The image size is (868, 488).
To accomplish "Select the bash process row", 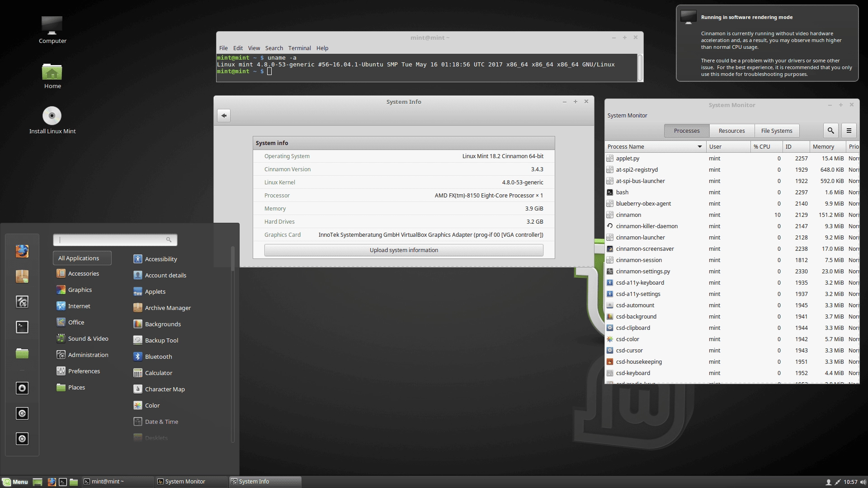I will (x=732, y=192).
